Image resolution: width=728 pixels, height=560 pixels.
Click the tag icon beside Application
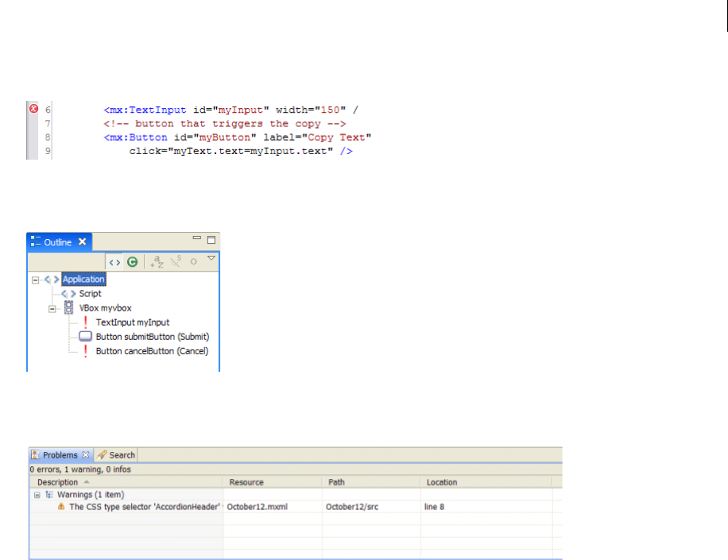(x=52, y=280)
